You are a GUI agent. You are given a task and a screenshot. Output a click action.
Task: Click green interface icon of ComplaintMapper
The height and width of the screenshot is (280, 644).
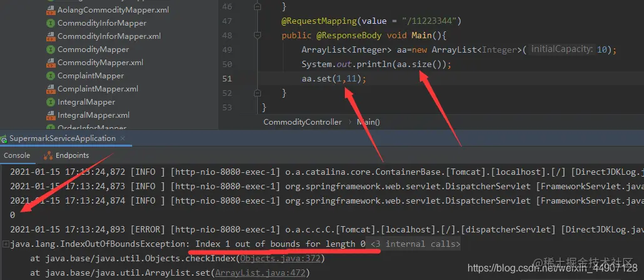(51, 76)
